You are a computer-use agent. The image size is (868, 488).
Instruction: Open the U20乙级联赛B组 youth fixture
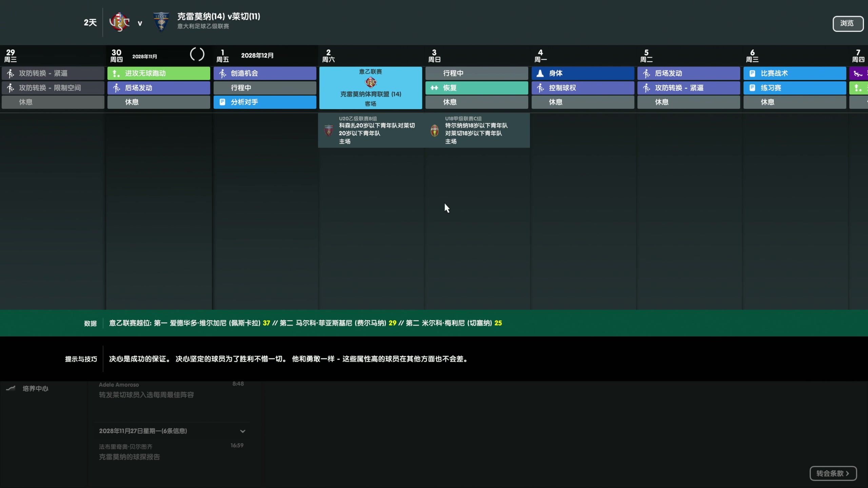click(371, 130)
